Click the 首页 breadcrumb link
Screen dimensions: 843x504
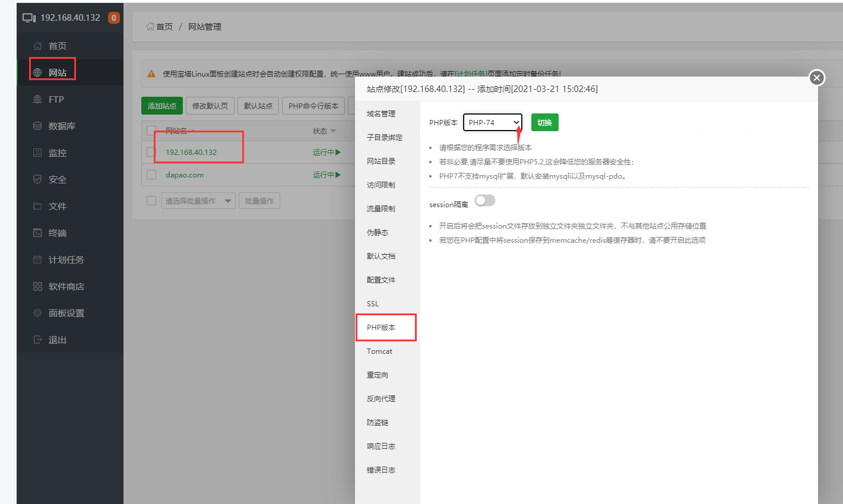pos(164,27)
